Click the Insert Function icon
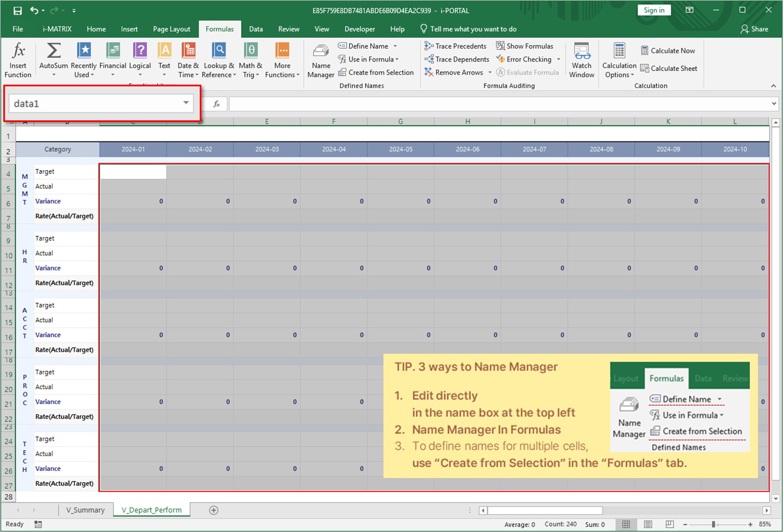Screen dimensions: 783x532 tap(17, 58)
